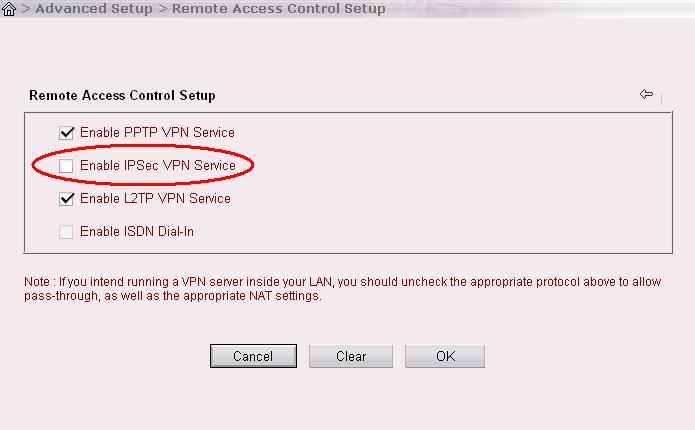
Task: Click the red VPN pass-through note text
Action: [x=343, y=289]
